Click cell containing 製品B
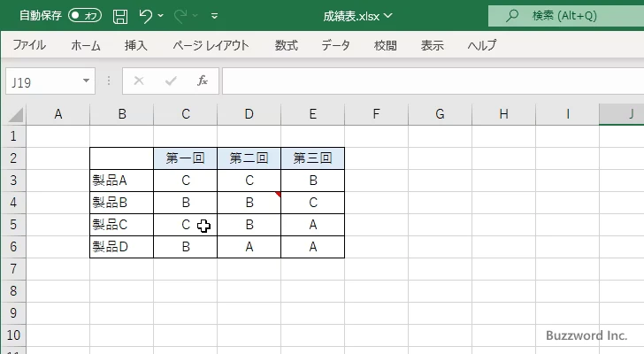The width and height of the screenshot is (644, 354). point(121,203)
